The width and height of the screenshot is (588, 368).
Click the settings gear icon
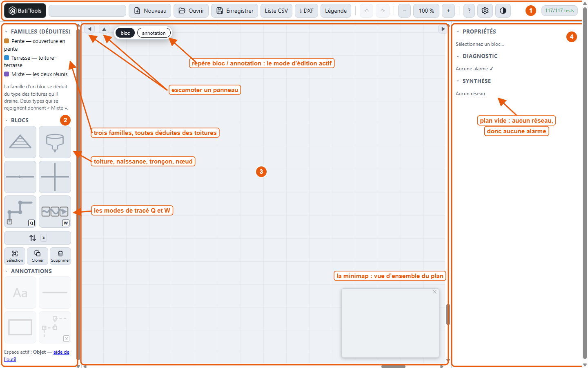[x=485, y=11]
